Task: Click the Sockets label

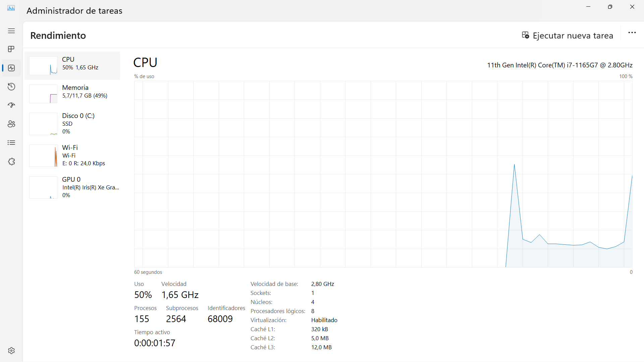Action: [x=261, y=293]
